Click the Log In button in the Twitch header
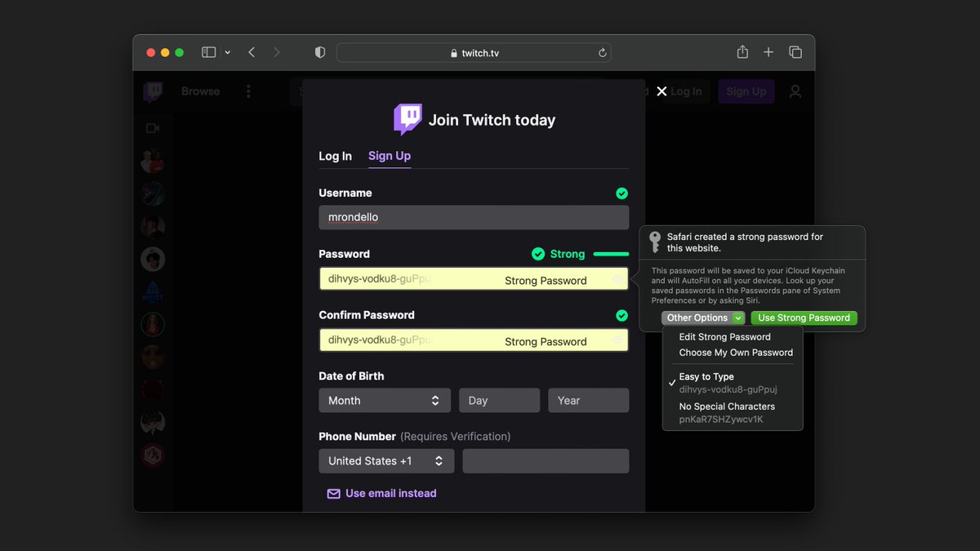This screenshot has height=551, width=980. tap(686, 91)
